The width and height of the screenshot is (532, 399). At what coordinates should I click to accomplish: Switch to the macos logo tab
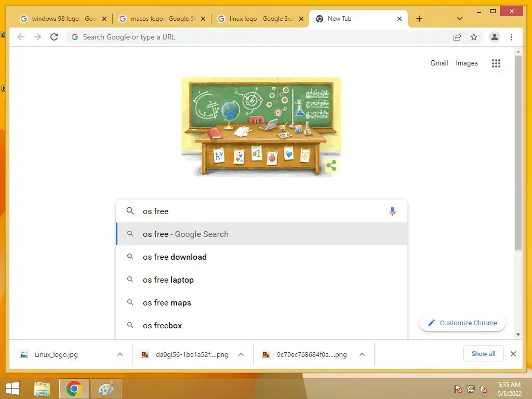(162, 19)
